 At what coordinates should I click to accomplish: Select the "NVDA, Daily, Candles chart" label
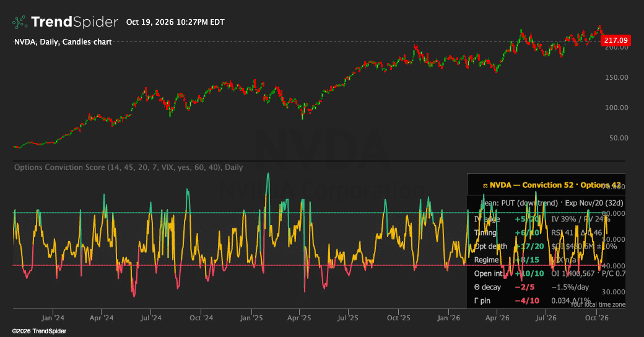tap(63, 42)
